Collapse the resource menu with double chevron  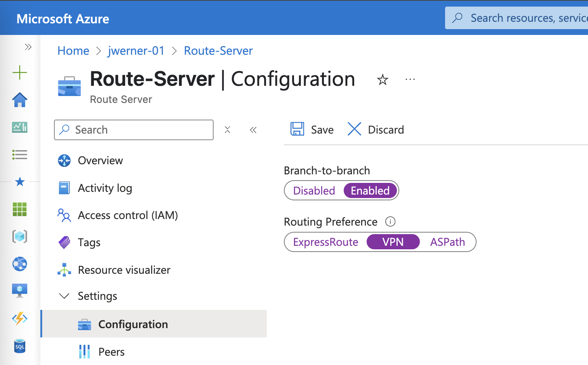tap(253, 130)
